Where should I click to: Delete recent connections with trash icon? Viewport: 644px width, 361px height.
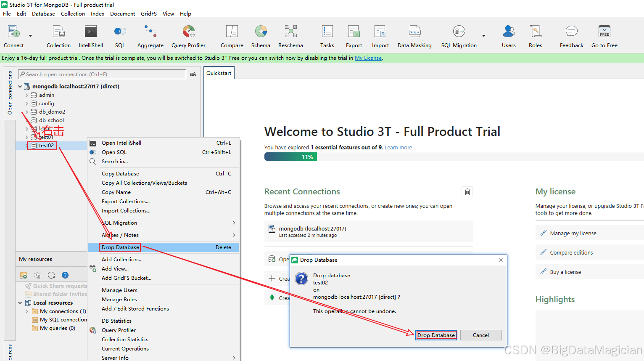[467, 192]
